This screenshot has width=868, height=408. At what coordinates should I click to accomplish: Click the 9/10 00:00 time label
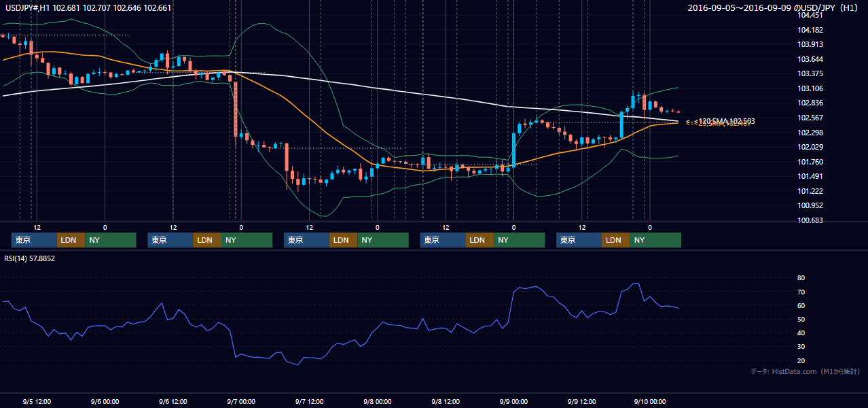coord(650,401)
